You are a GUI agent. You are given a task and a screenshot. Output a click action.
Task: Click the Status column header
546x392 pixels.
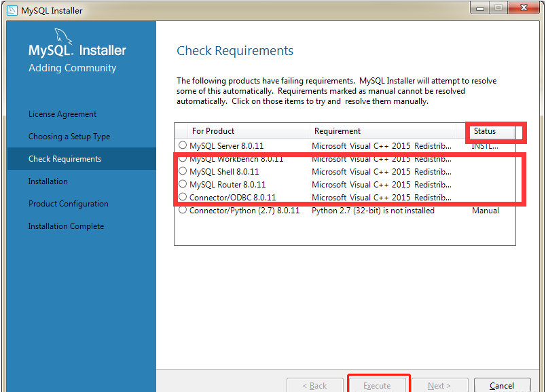(484, 131)
